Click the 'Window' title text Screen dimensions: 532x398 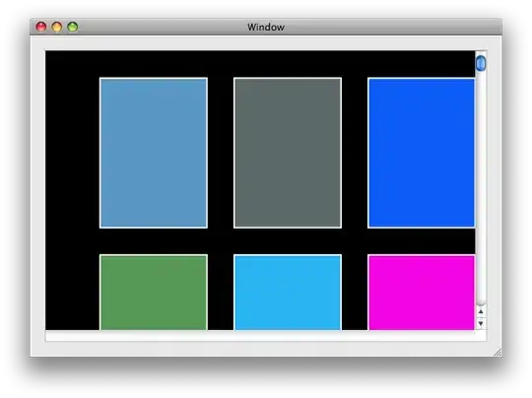tap(266, 28)
